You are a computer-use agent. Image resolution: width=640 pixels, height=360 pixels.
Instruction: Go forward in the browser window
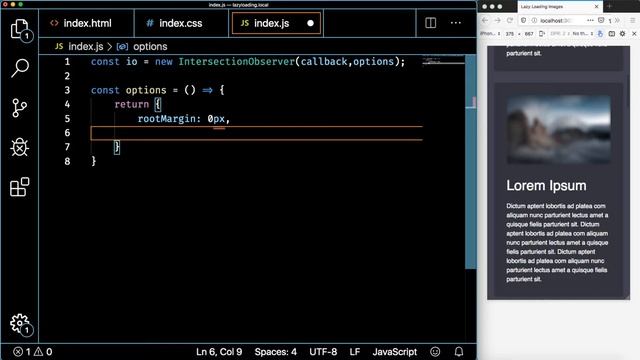(x=497, y=20)
